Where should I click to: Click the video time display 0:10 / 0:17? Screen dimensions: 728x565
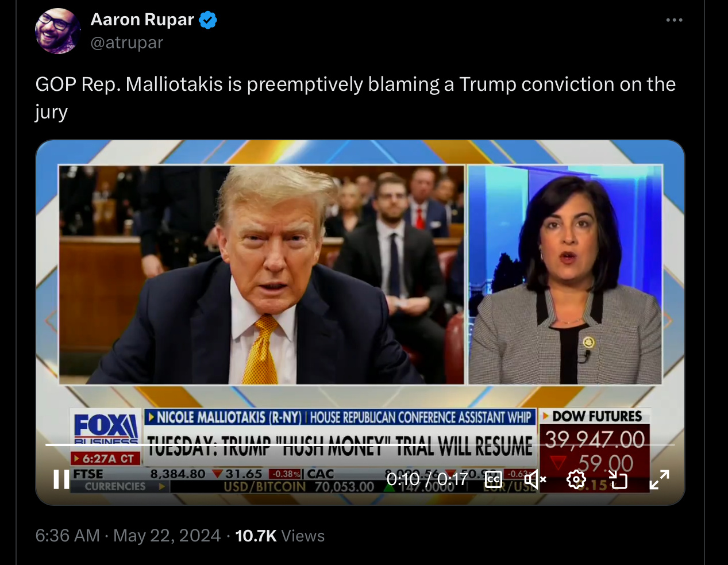click(x=427, y=479)
